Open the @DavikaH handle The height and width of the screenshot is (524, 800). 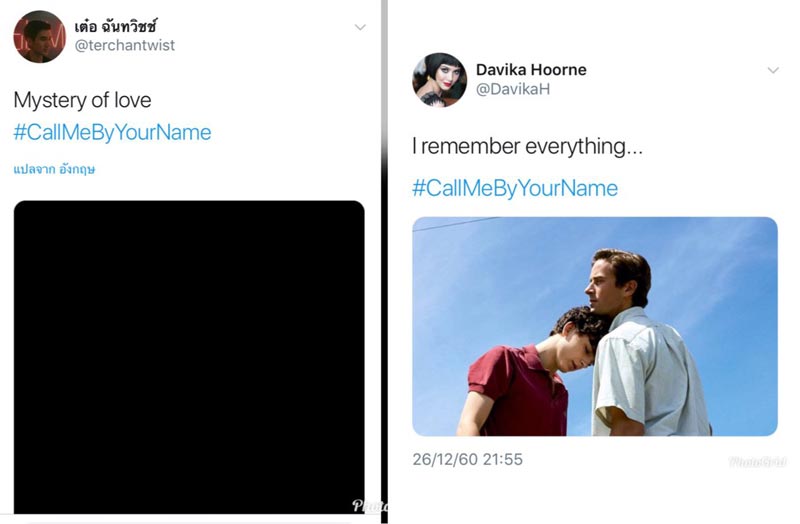click(513, 90)
